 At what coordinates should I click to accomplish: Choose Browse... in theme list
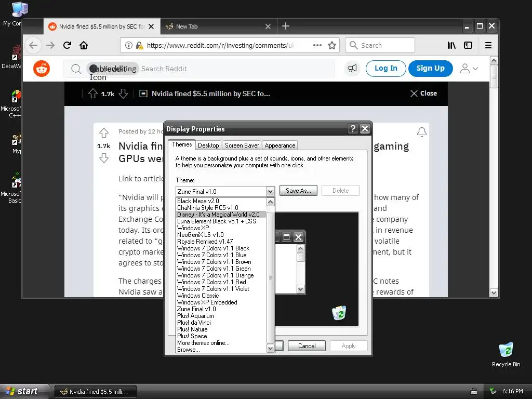click(221, 350)
